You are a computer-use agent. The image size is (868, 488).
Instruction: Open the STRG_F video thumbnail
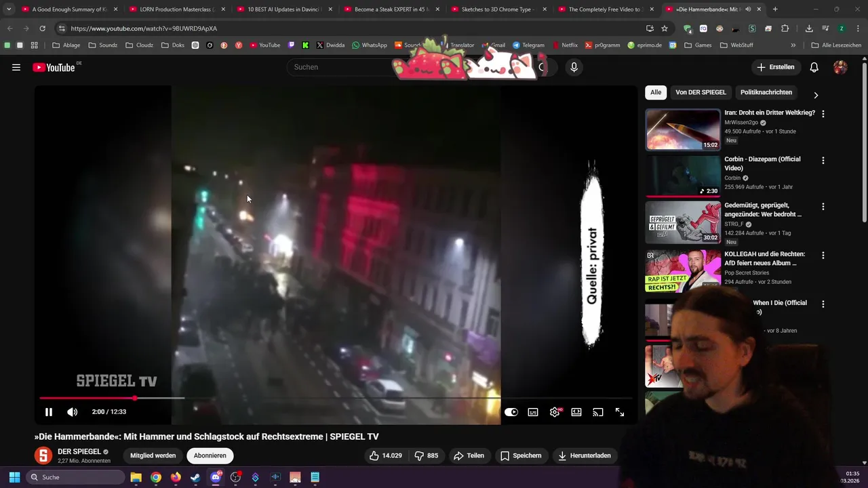682,222
